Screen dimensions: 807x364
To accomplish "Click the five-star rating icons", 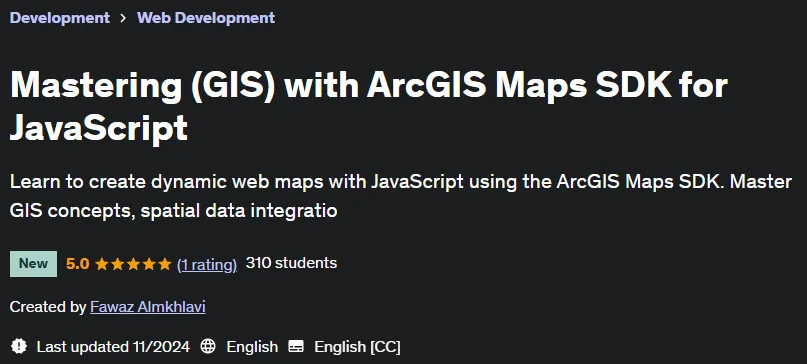I will (133, 264).
